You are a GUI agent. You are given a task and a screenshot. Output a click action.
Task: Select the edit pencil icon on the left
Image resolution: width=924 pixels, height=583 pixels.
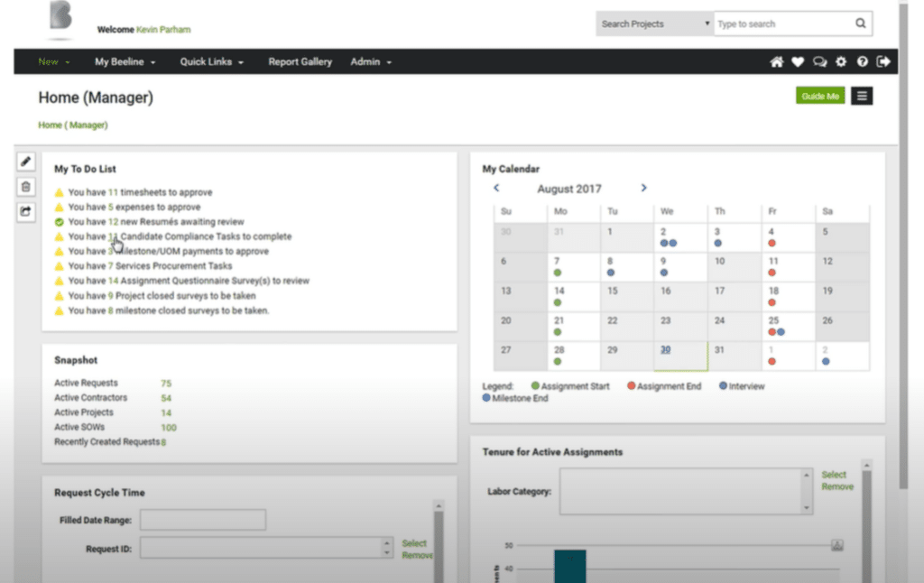(25, 162)
